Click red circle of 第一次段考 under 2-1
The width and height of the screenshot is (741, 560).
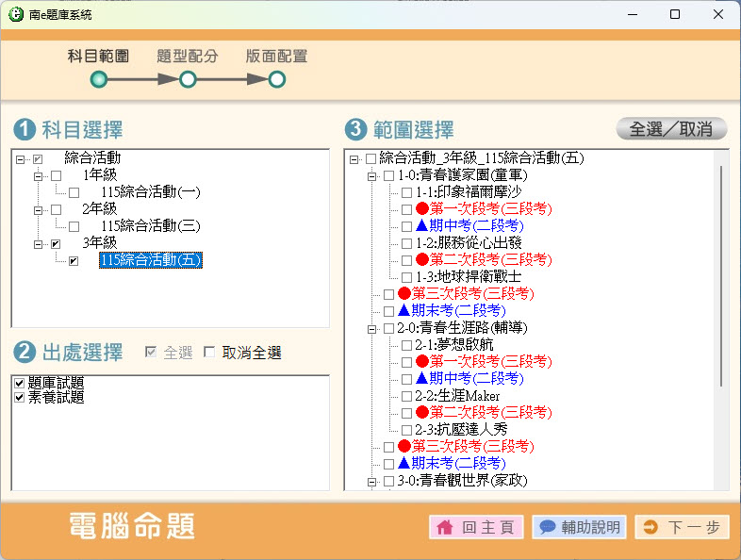tap(422, 361)
